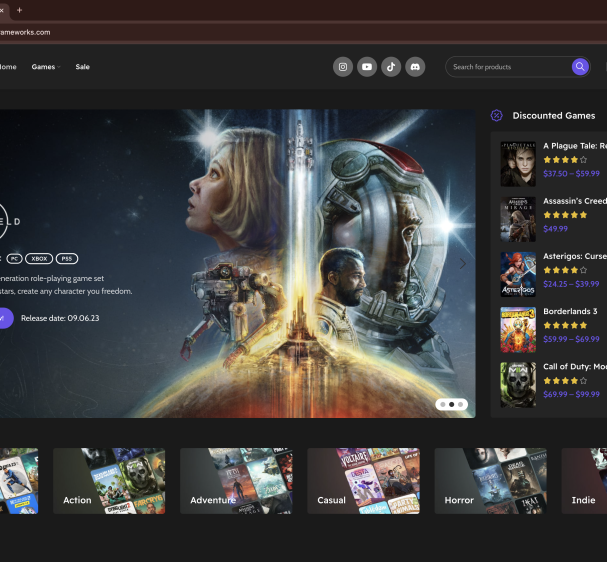Viewport: 607px width, 562px height.
Task: Click the PS5 platform tag
Action: coord(67,259)
